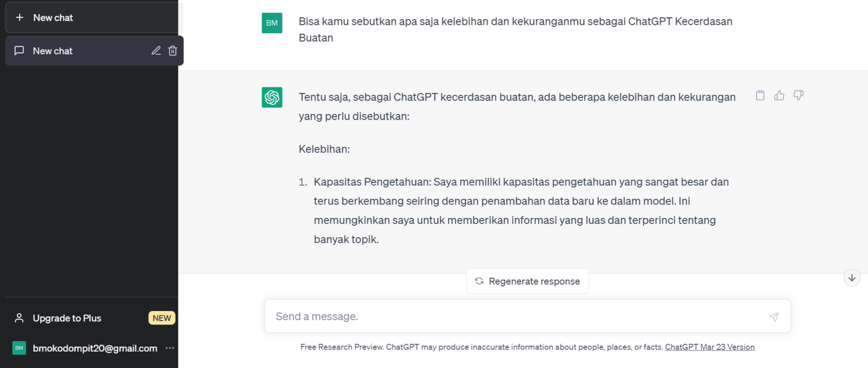Give a thumbs up to the response
Screen dimensions: 868x368
(779, 95)
